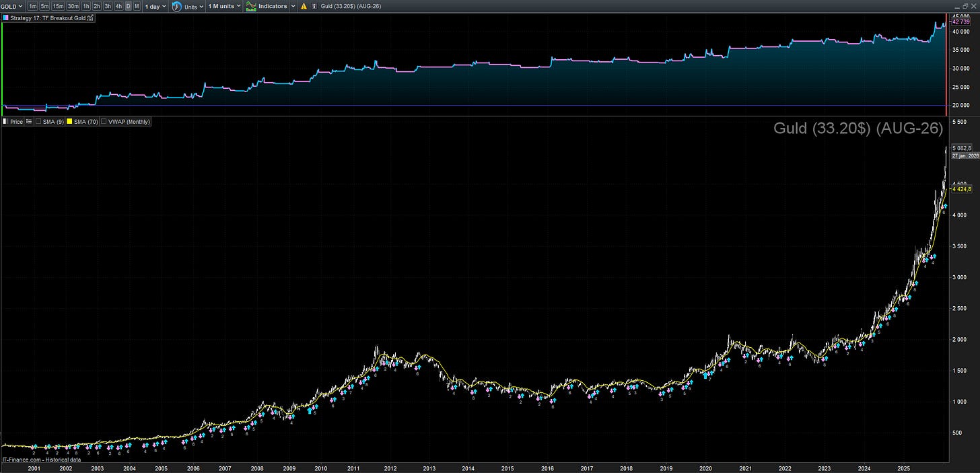Restore the chart window size
Image resolution: width=980 pixels, height=473 pixels.
pos(965,6)
